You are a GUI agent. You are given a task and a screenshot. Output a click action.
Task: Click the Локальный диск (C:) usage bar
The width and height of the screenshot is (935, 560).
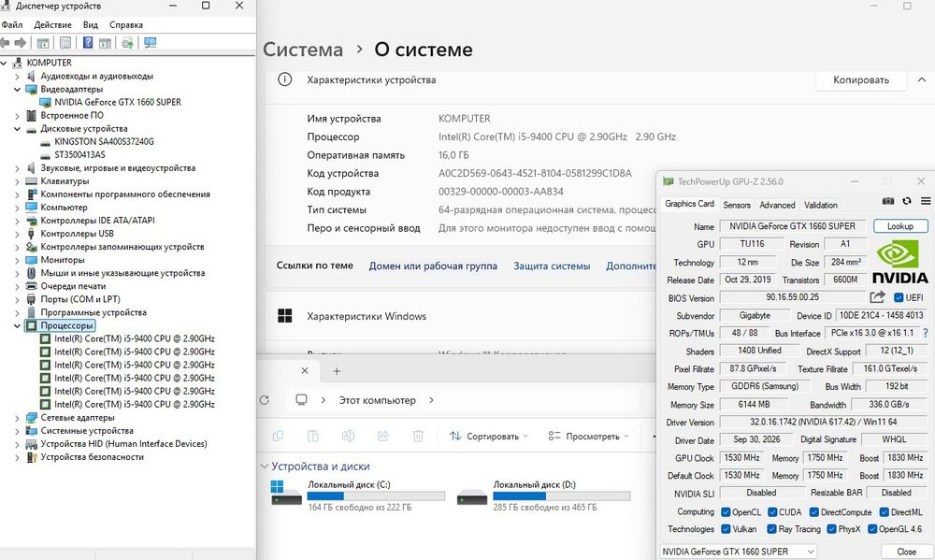(376, 496)
